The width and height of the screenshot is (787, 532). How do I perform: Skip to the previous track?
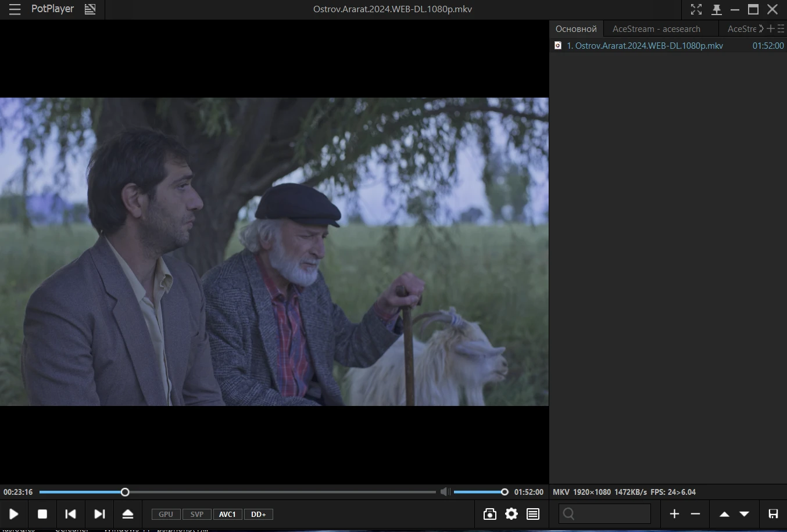coord(70,514)
